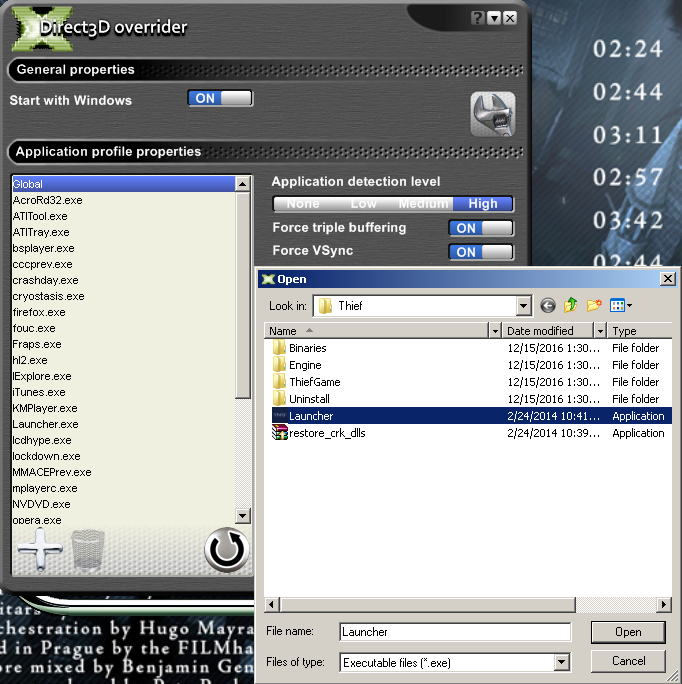Expand the Look in folder dropdown

pos(523,306)
